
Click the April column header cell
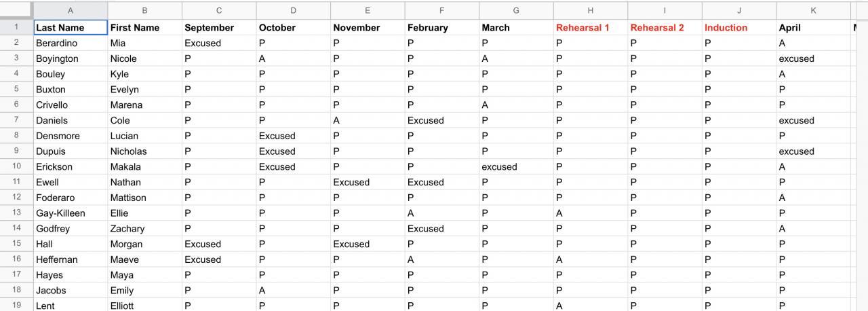pyautogui.click(x=813, y=28)
